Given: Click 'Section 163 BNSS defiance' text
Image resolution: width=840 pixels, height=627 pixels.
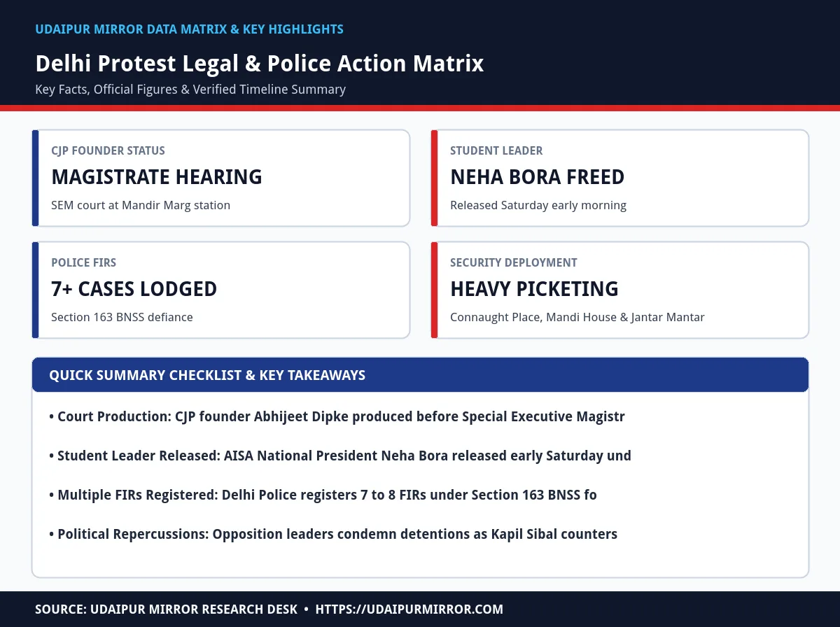Looking at the screenshot, I should point(122,317).
